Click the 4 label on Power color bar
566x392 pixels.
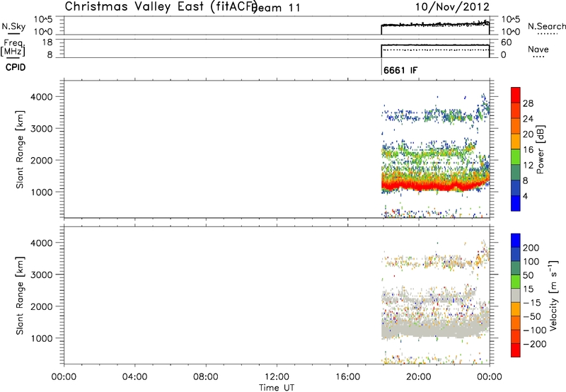[x=525, y=197]
